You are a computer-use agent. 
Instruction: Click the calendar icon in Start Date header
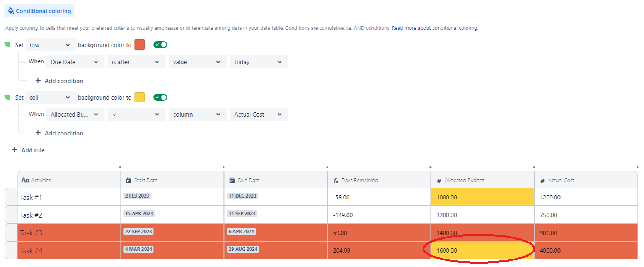click(128, 180)
